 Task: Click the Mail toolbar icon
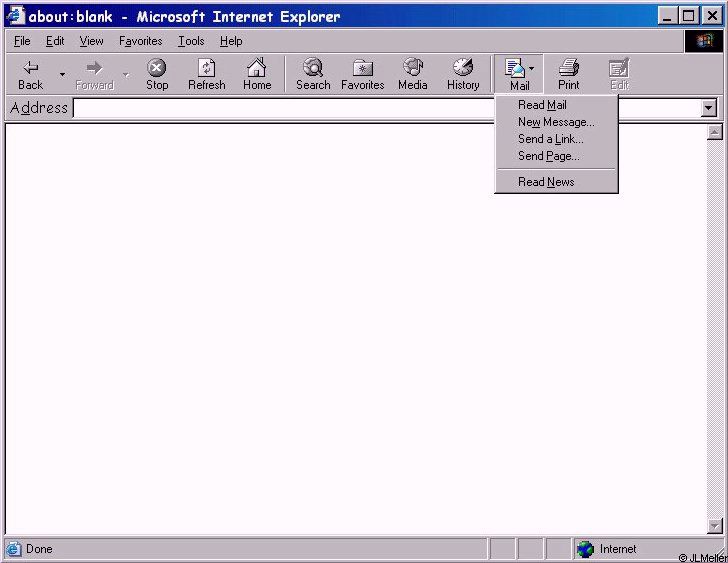514,68
